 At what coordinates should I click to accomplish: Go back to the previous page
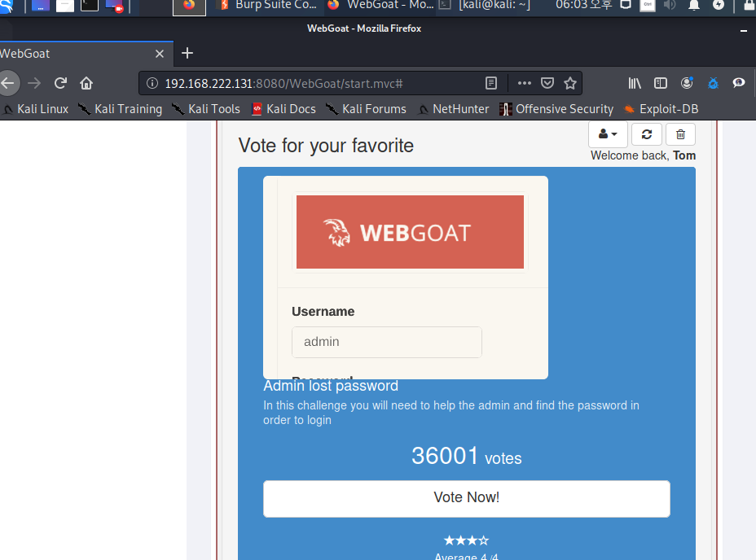click(8, 83)
